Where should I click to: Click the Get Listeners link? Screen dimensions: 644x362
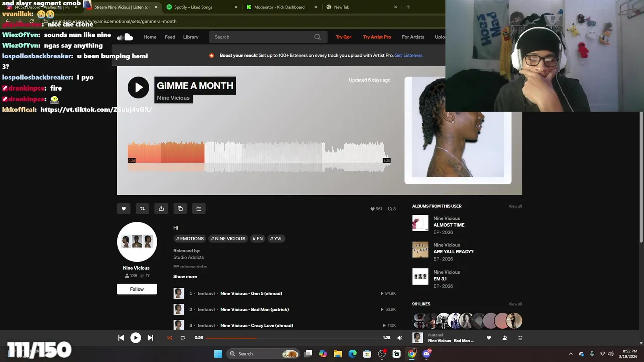[409, 55]
